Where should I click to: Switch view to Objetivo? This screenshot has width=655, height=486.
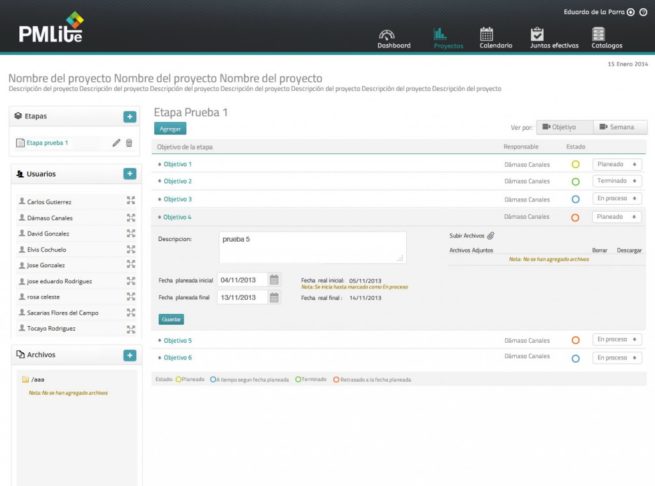coord(564,127)
